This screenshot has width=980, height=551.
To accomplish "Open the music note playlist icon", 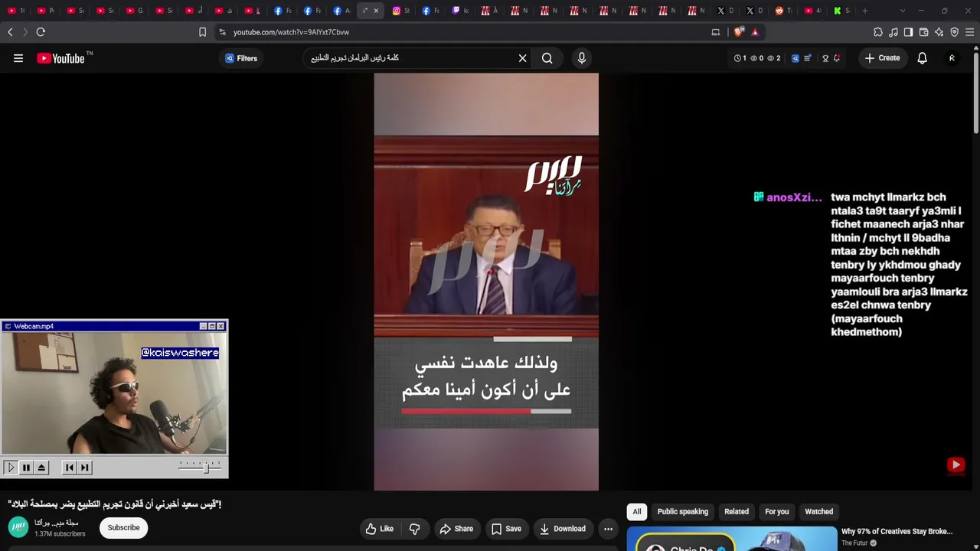I will click(x=893, y=32).
